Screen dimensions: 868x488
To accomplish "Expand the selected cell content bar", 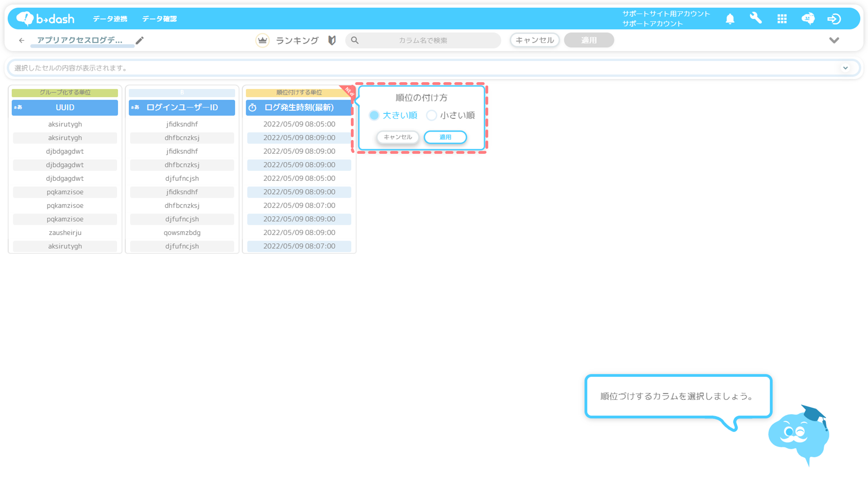I will pyautogui.click(x=845, y=68).
